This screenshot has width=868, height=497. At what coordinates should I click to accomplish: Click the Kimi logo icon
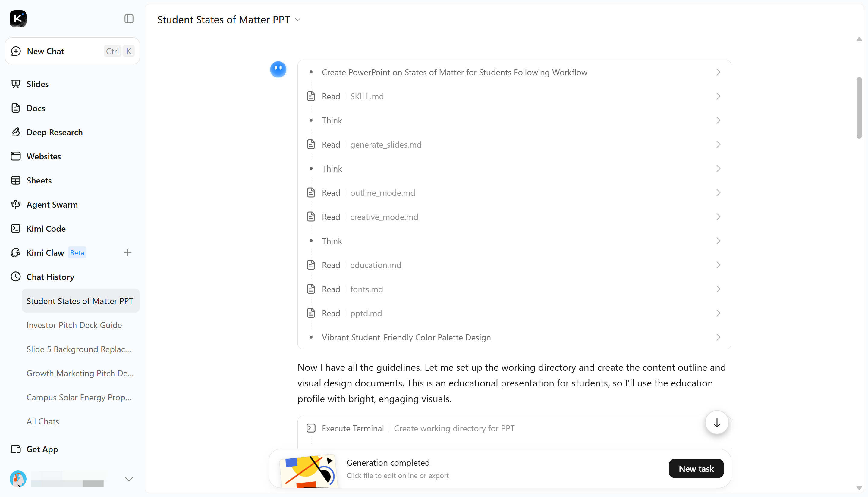(18, 19)
